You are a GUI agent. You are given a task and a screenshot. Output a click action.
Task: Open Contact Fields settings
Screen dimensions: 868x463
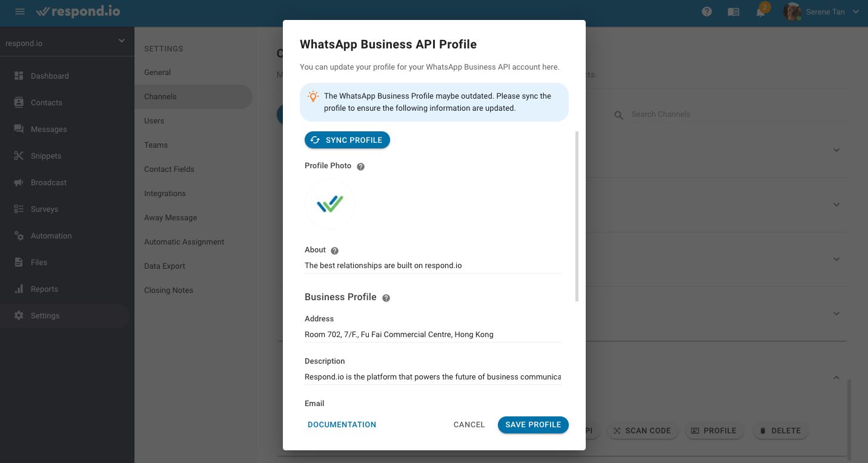(x=169, y=169)
